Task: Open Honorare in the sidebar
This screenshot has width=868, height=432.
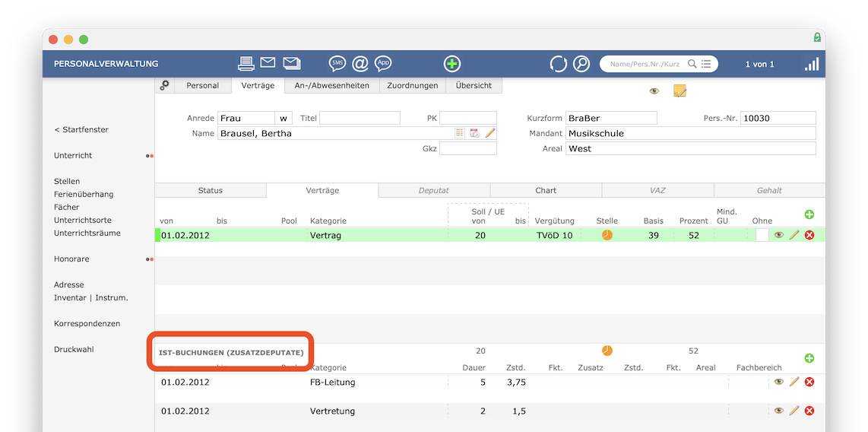Action: click(x=71, y=259)
